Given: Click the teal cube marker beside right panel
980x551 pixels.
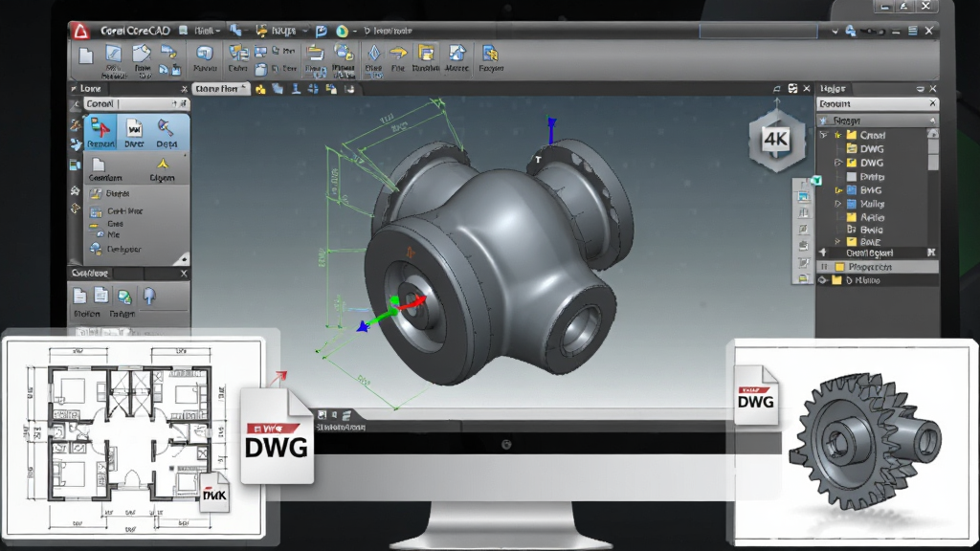Looking at the screenshot, I should [816, 181].
